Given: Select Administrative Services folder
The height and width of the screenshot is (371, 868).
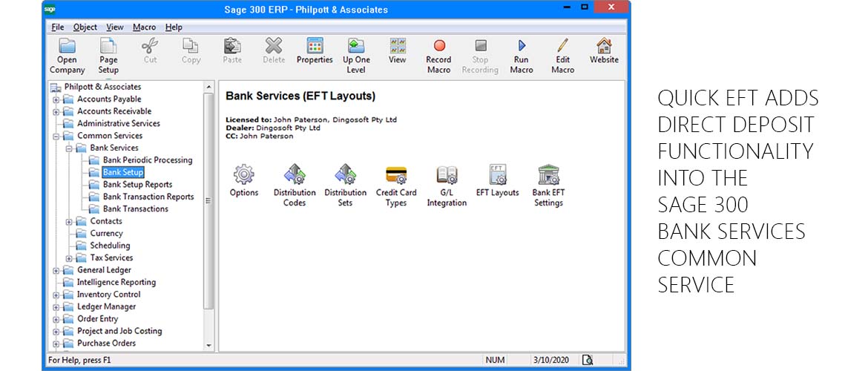Looking at the screenshot, I should (119, 123).
